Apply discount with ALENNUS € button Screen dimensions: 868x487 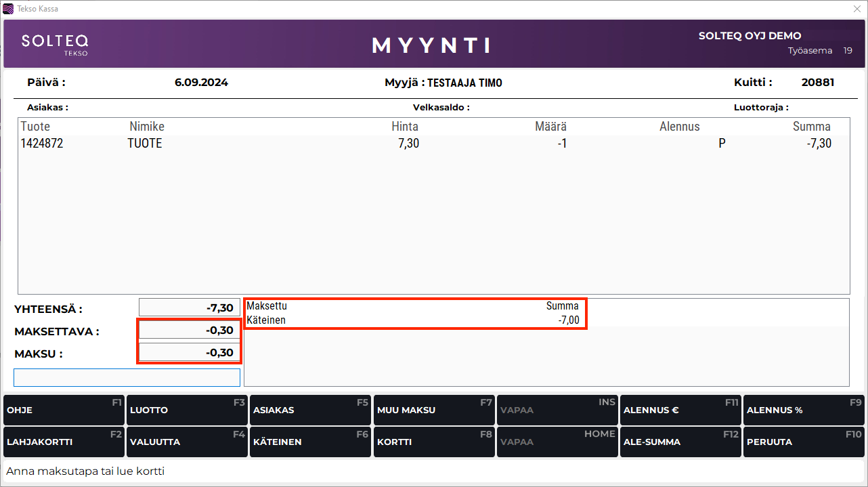(x=680, y=410)
